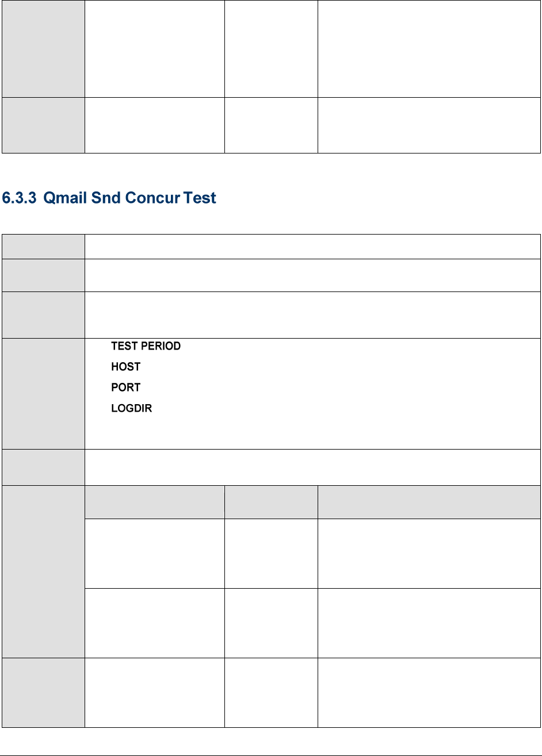Viewport: 542px width, 756px height.
Task: Click the gray cell directly above the section heading
Action: (43, 125)
